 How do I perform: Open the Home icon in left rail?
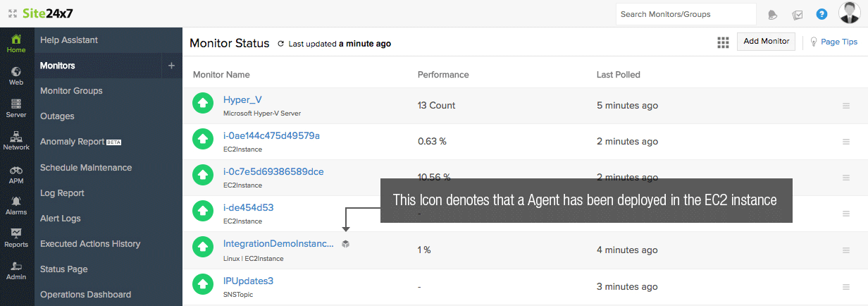pyautogui.click(x=16, y=42)
